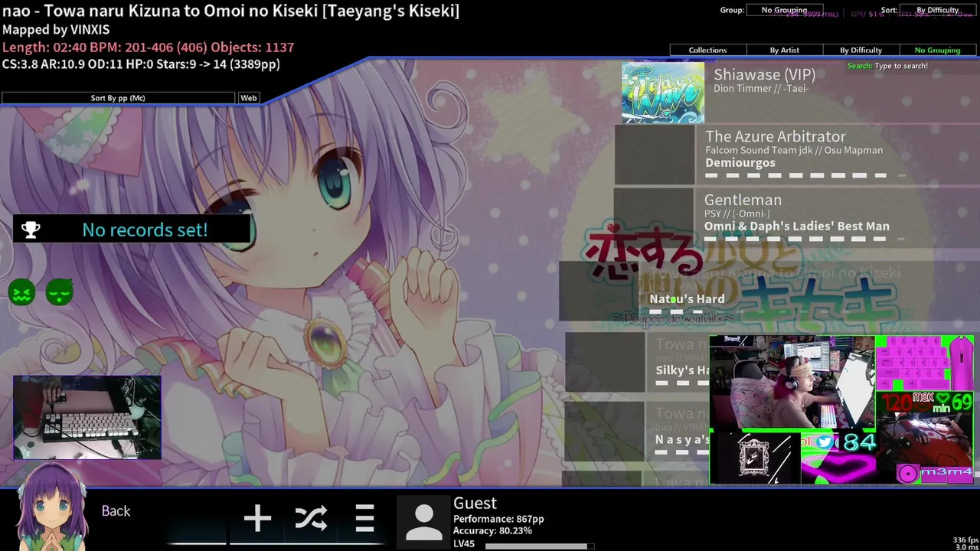Switch to the Collections tab
Viewport: 980px width, 551px height.
(707, 50)
